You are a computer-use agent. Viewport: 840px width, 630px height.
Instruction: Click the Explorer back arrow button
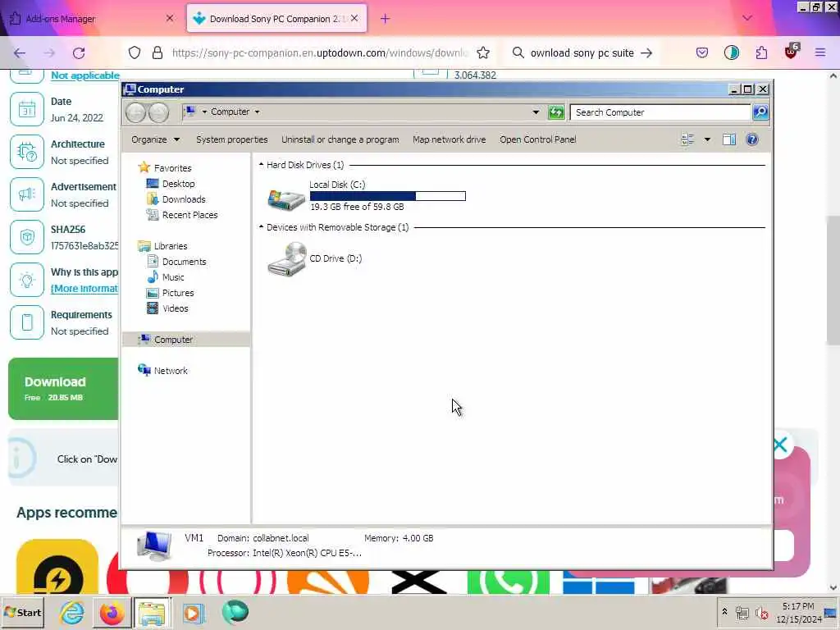coord(135,112)
